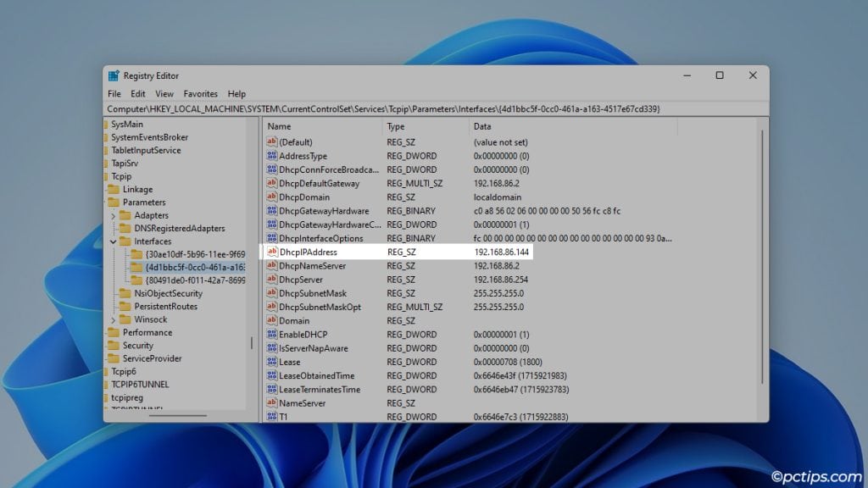This screenshot has width=868, height=488.
Task: Click the binary icon beside DhcpGatewayHardware
Action: coord(274,210)
